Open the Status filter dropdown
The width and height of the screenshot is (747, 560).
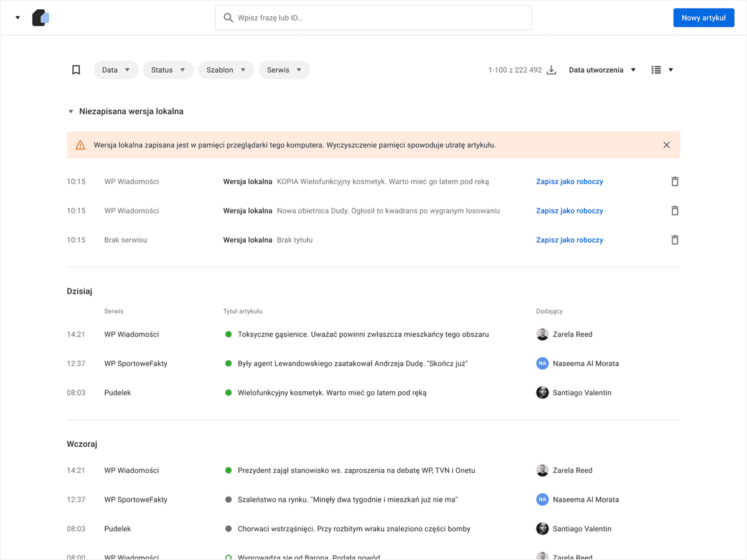point(168,70)
